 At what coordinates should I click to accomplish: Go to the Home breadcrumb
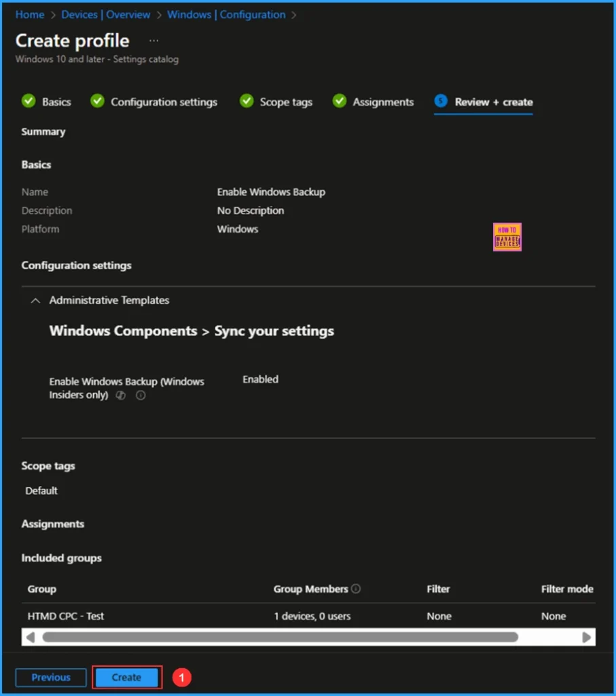pos(30,15)
